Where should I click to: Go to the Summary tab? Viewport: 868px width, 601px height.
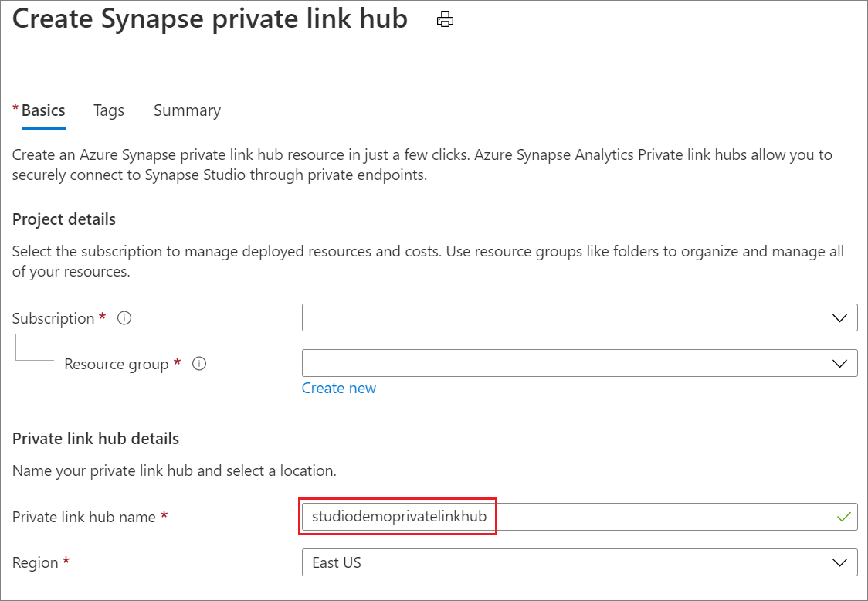[187, 110]
